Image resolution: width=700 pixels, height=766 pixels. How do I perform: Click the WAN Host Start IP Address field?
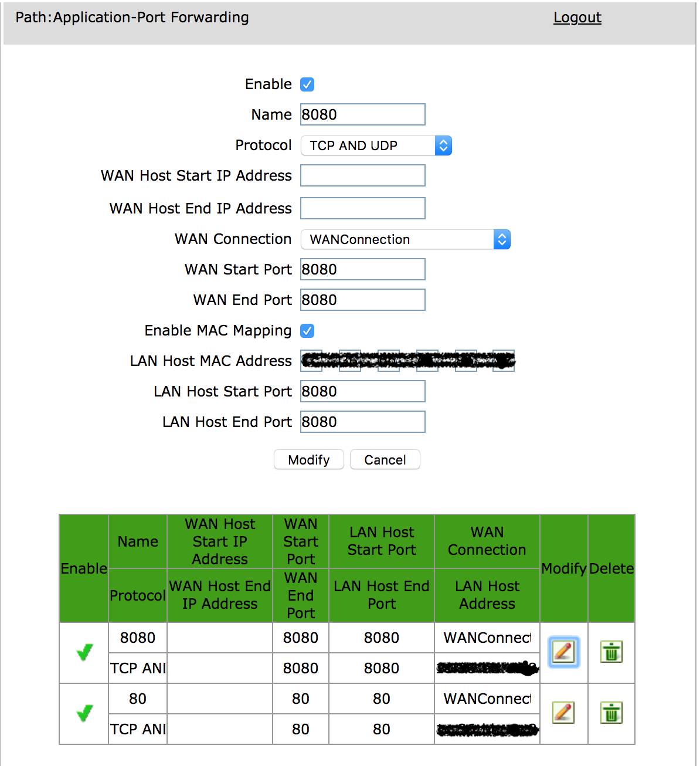tap(362, 175)
